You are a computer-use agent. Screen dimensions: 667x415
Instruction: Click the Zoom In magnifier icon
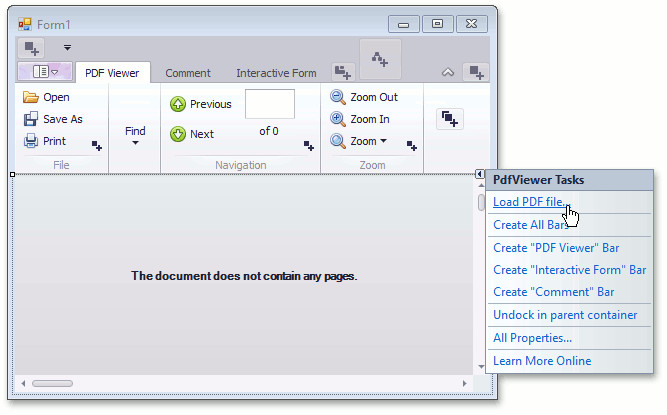pyautogui.click(x=338, y=119)
